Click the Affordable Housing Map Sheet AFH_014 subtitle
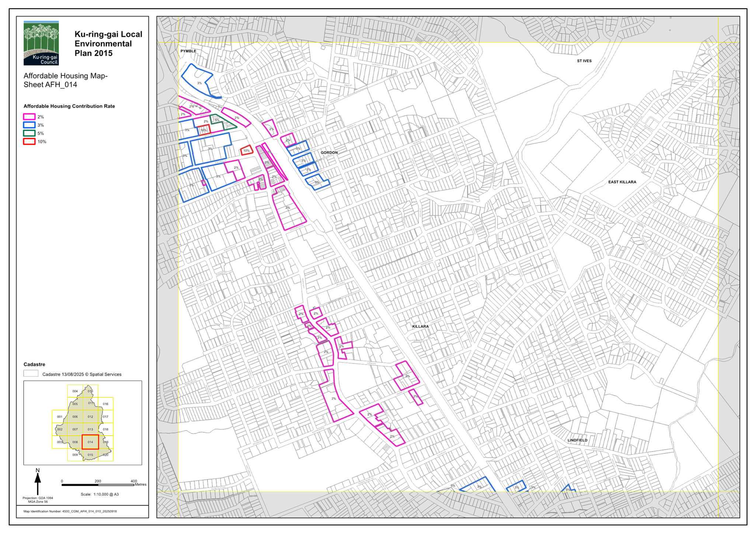Screen dimensions: 756x534 (x=65, y=80)
